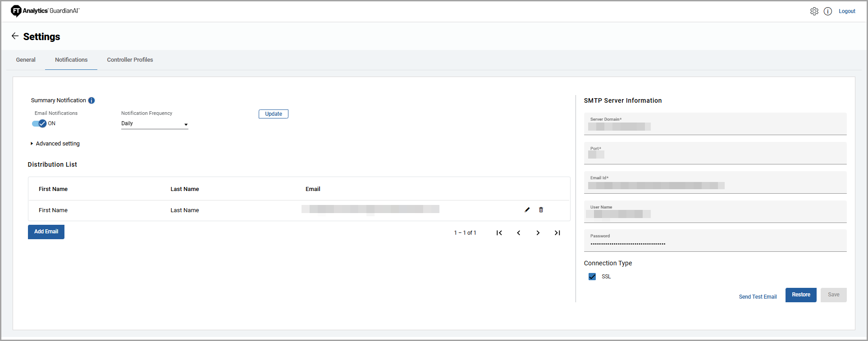This screenshot has width=868, height=341.
Task: Click the Summary Notification info icon
Action: click(x=91, y=100)
